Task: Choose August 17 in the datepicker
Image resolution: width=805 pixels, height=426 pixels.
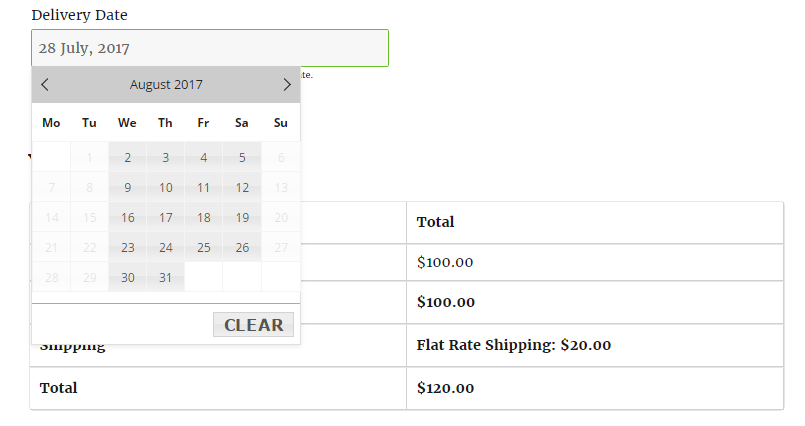Action: click(165, 217)
